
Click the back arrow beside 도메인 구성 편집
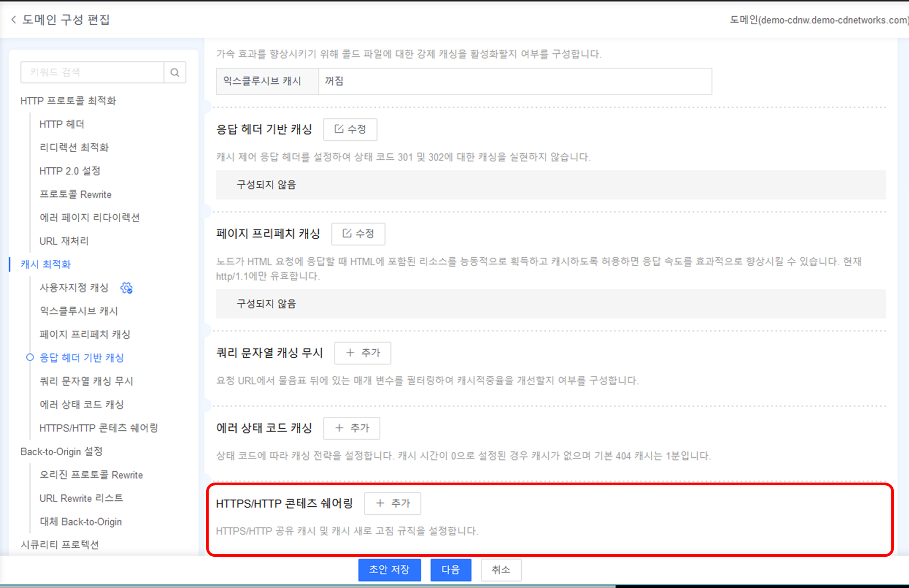tap(13, 19)
